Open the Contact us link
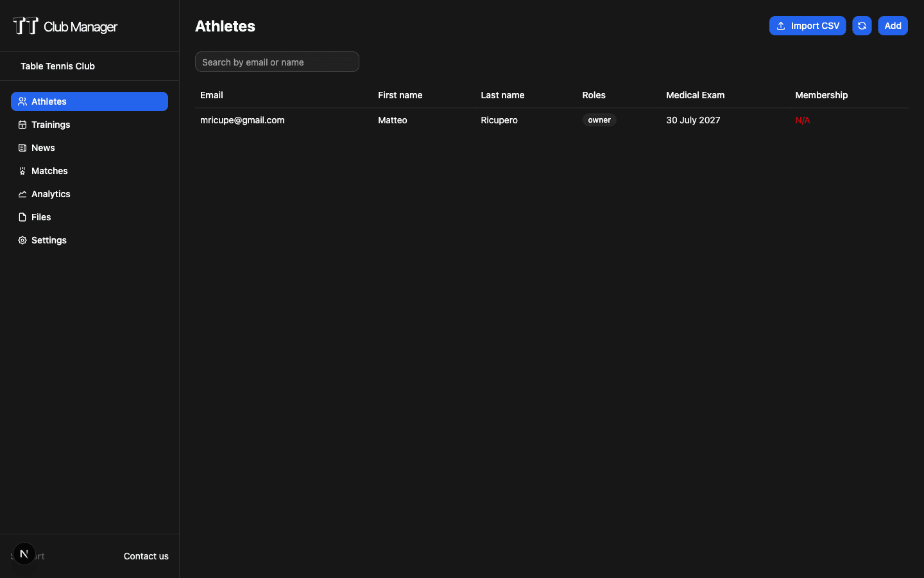Image resolution: width=924 pixels, height=578 pixels. coord(146,556)
